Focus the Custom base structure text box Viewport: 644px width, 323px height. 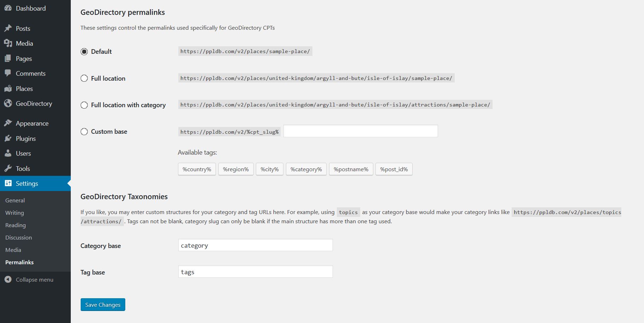click(x=360, y=131)
